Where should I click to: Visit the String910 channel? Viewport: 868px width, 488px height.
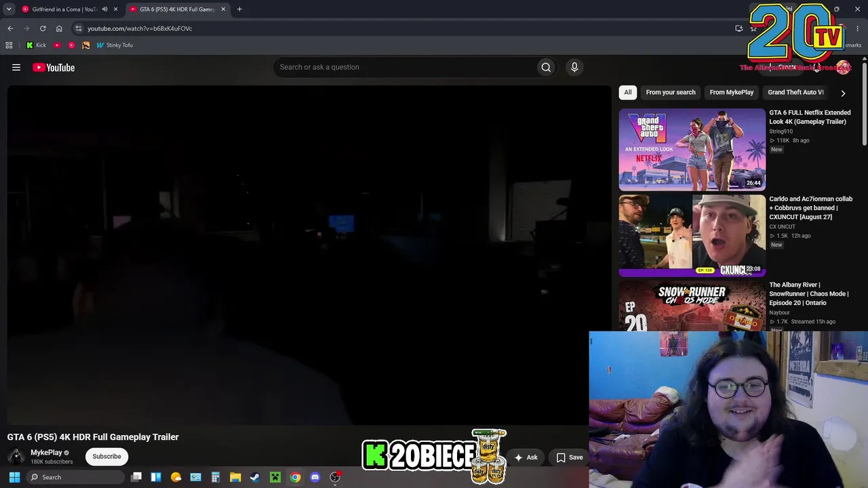click(781, 131)
